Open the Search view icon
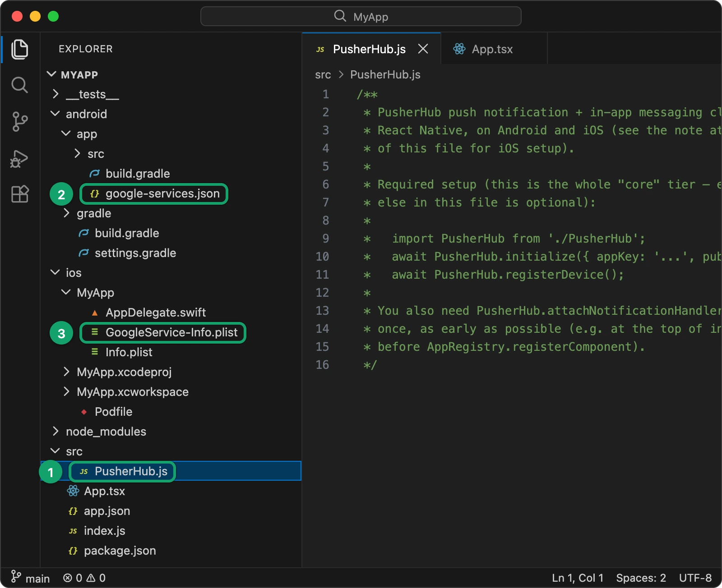The image size is (722, 588). [20, 85]
